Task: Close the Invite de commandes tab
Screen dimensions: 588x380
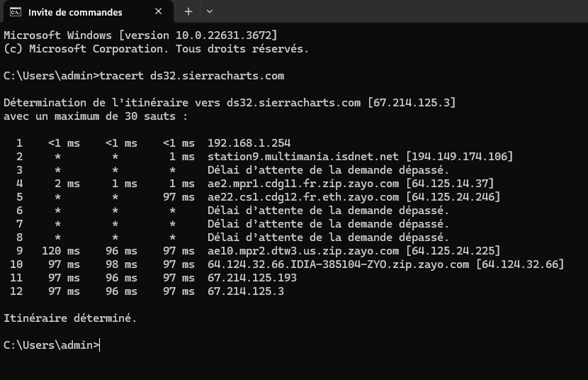Action: pyautogui.click(x=159, y=12)
